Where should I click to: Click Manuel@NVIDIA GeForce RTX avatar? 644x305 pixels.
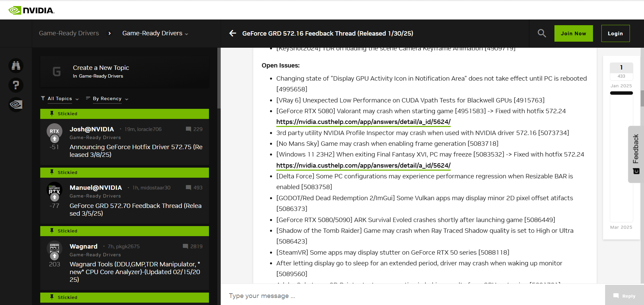[x=54, y=190]
